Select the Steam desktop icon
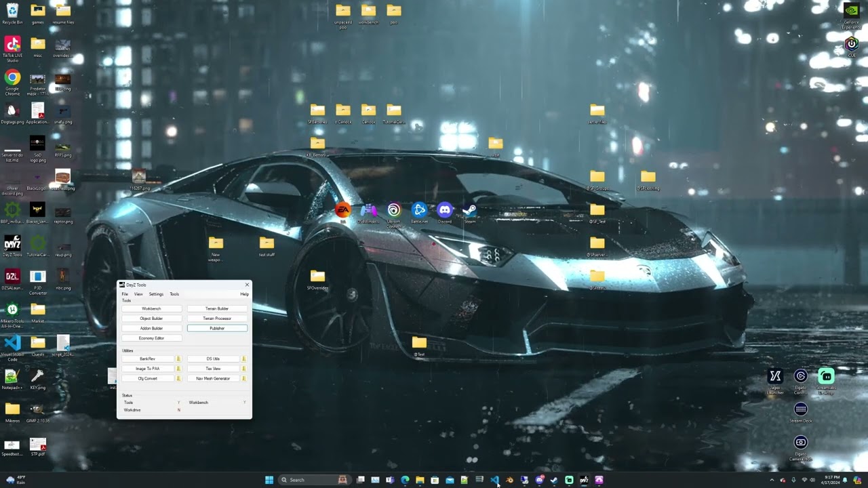The image size is (868, 488). (x=469, y=213)
